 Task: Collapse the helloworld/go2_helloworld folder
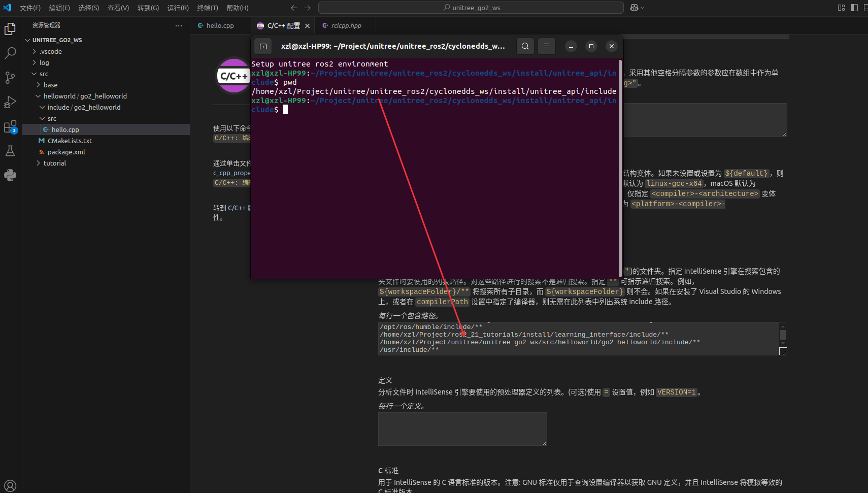tap(106, 96)
